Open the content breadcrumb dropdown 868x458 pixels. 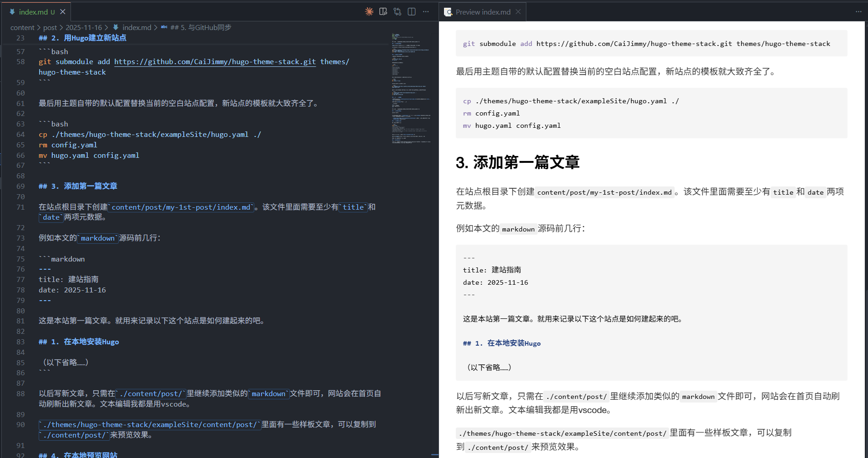pos(22,27)
